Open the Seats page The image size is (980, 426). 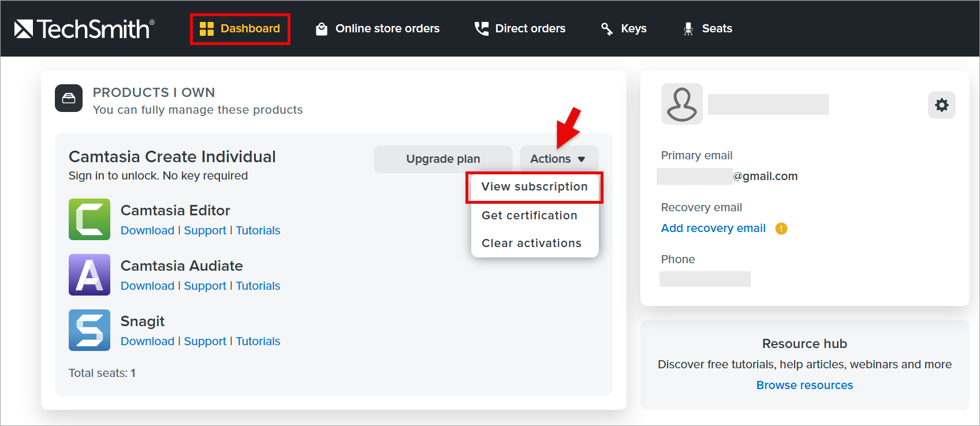pos(707,29)
